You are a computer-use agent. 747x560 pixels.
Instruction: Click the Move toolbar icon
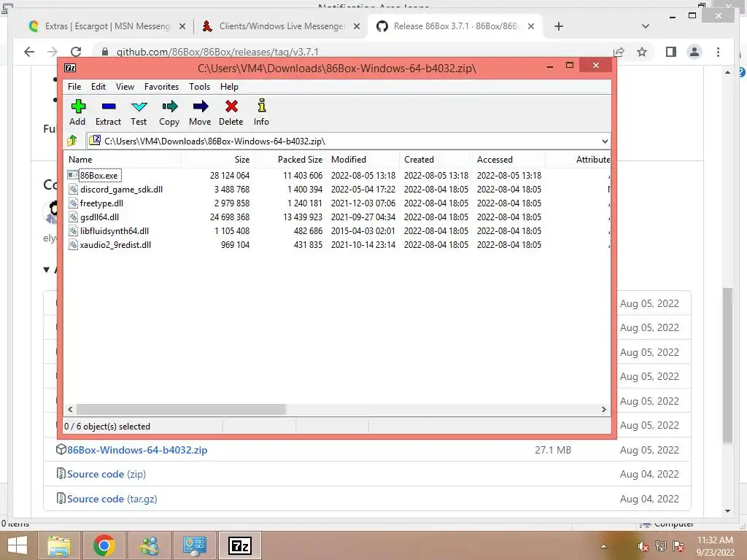point(201,106)
